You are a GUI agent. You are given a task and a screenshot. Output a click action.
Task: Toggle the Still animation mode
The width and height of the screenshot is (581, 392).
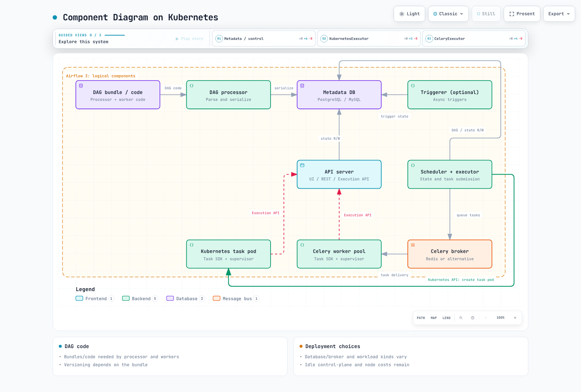point(486,14)
